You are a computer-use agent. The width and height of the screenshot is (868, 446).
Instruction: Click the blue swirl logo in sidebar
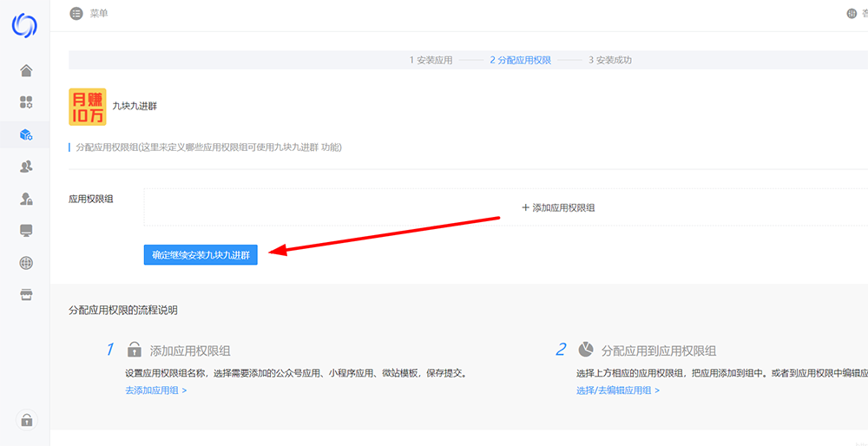point(24,25)
